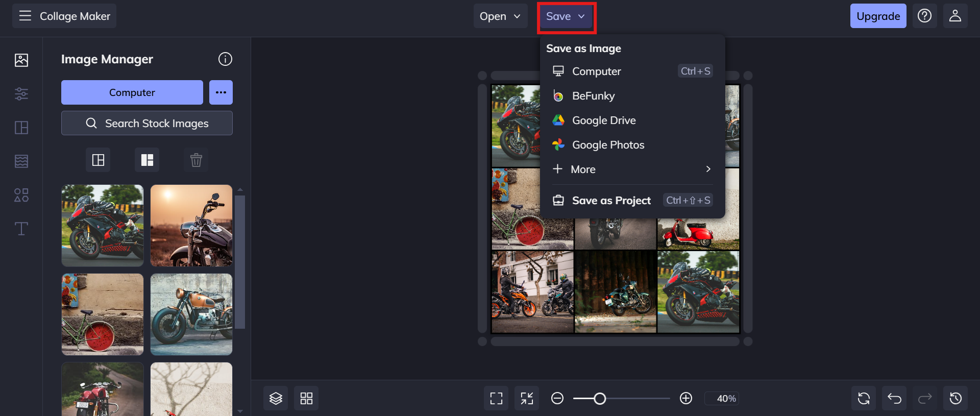
Task: Click the more upload options ellipsis button
Action: pos(221,92)
